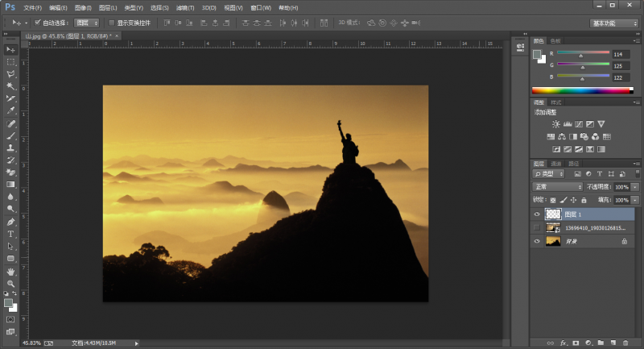
Task: Select the Lasso tool
Action: tap(10, 73)
